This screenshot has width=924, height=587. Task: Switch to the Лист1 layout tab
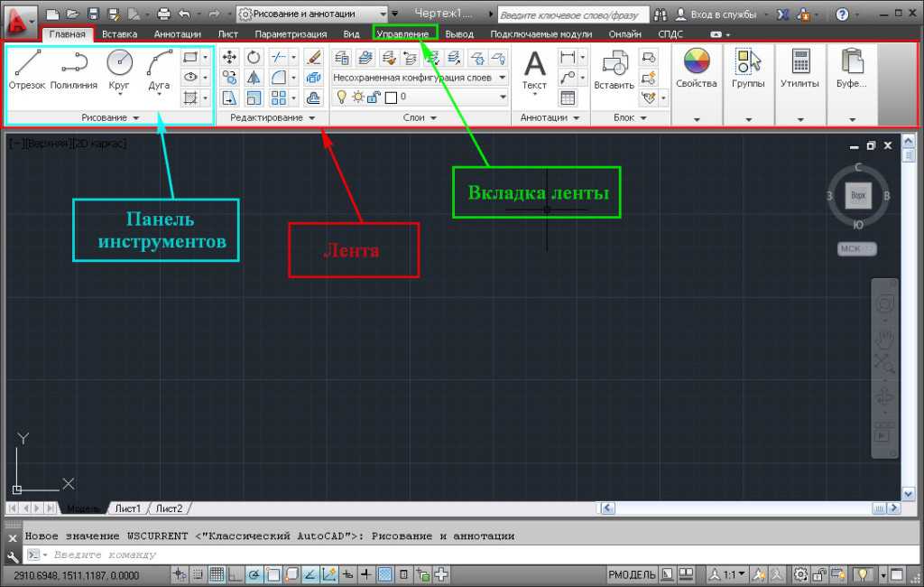127,509
